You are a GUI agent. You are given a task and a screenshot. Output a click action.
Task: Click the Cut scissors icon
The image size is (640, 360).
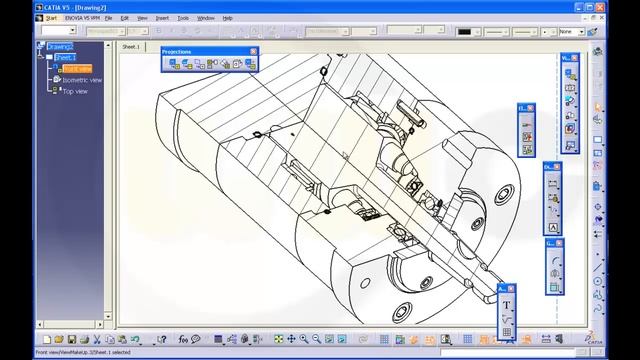(97, 339)
